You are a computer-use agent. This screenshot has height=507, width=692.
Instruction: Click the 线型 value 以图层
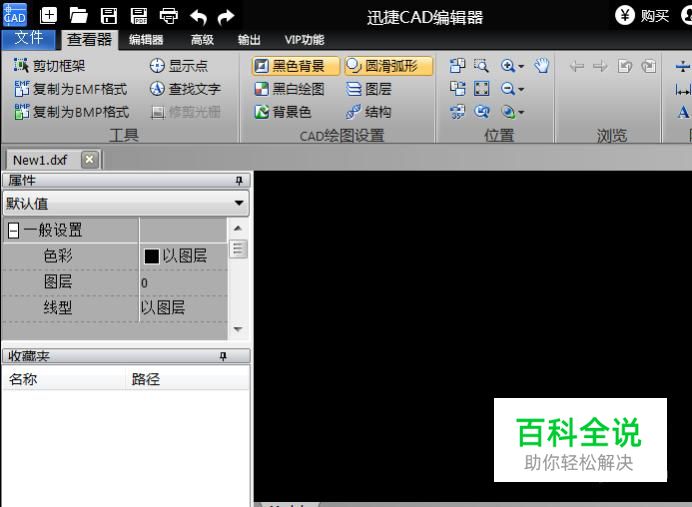(x=183, y=308)
